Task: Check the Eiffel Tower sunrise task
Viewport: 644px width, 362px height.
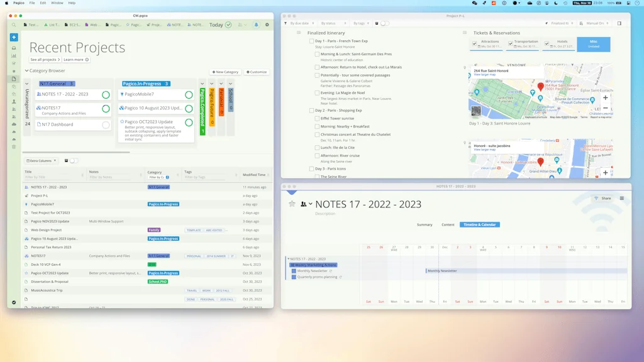Action: click(316, 118)
